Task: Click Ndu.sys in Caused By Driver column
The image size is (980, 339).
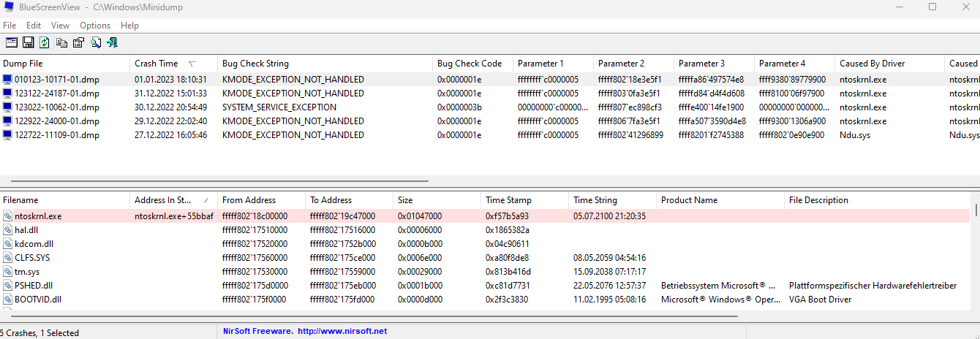Action: click(x=855, y=134)
